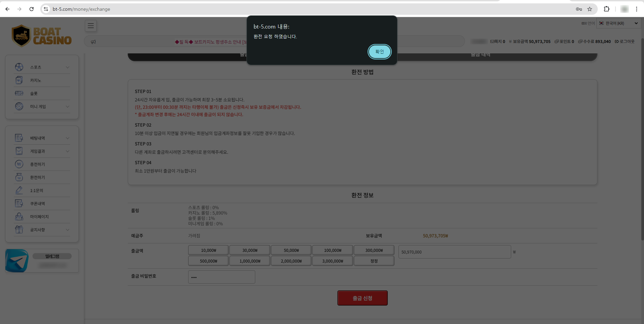The image size is (644, 324).
Task: Go to 환전하기 withdrawal page
Action: [42, 177]
